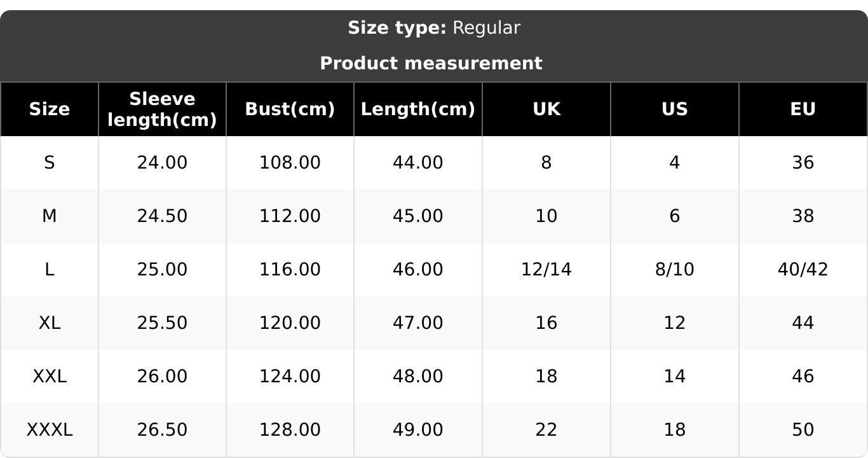Select the 47.00 length cell
The image size is (868, 458).
[x=418, y=323]
